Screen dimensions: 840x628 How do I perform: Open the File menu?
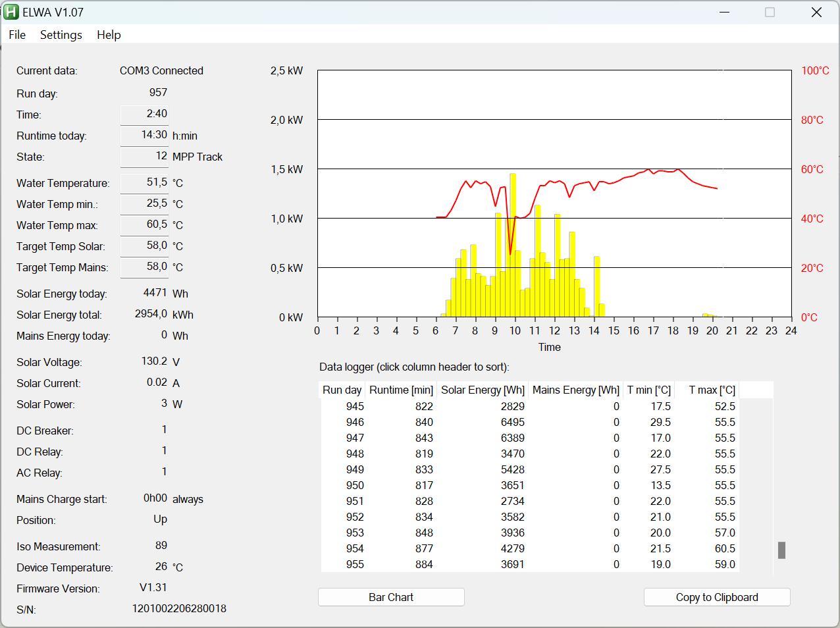pos(17,35)
